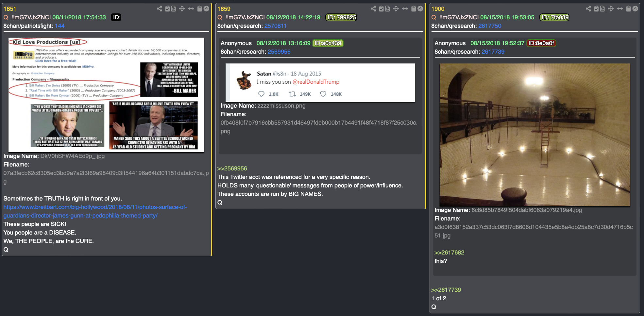Viewport: 644px width, 316px height.
Task: Open the Breitbart article link in post 1851
Action: (95, 211)
